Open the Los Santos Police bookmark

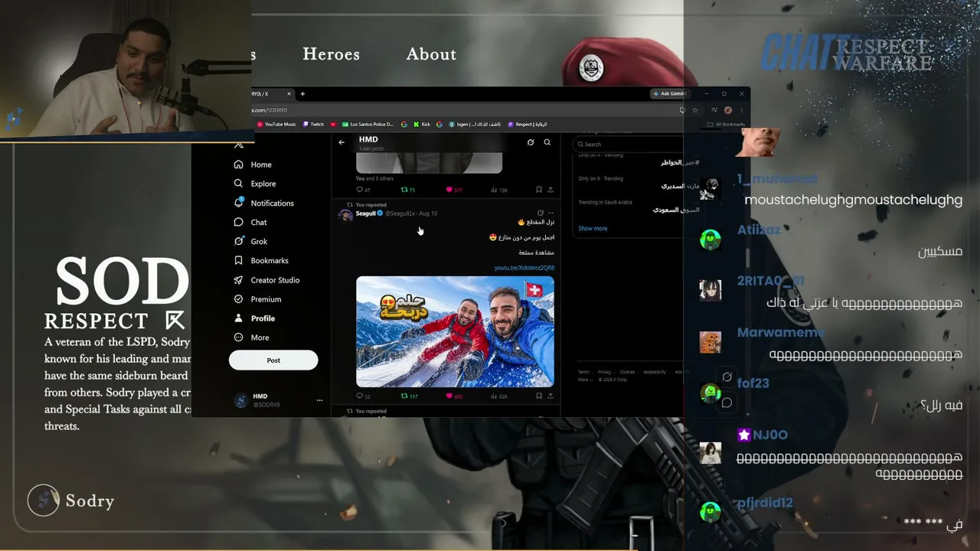click(x=367, y=124)
